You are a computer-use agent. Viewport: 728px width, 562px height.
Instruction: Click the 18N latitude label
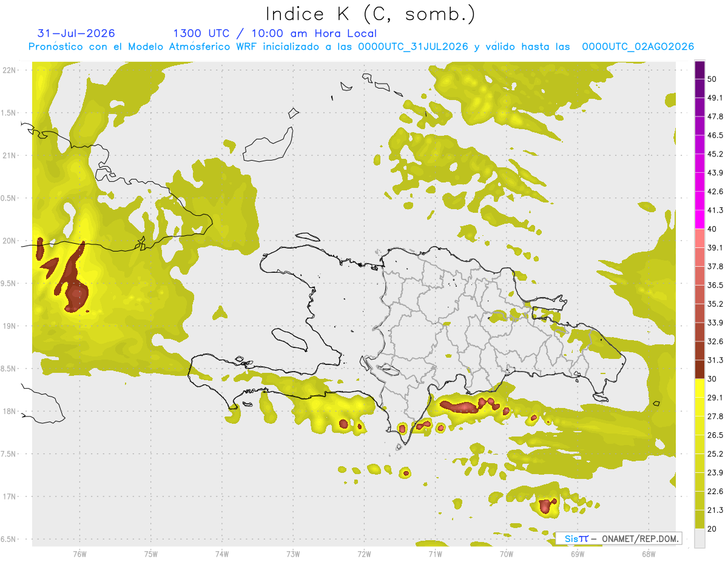click(x=10, y=411)
